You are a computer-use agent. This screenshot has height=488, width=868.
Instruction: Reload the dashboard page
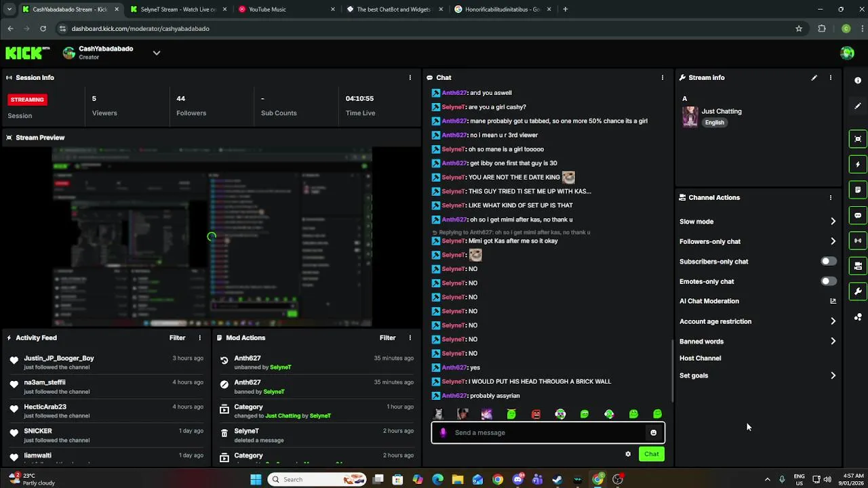pyautogui.click(x=43, y=28)
